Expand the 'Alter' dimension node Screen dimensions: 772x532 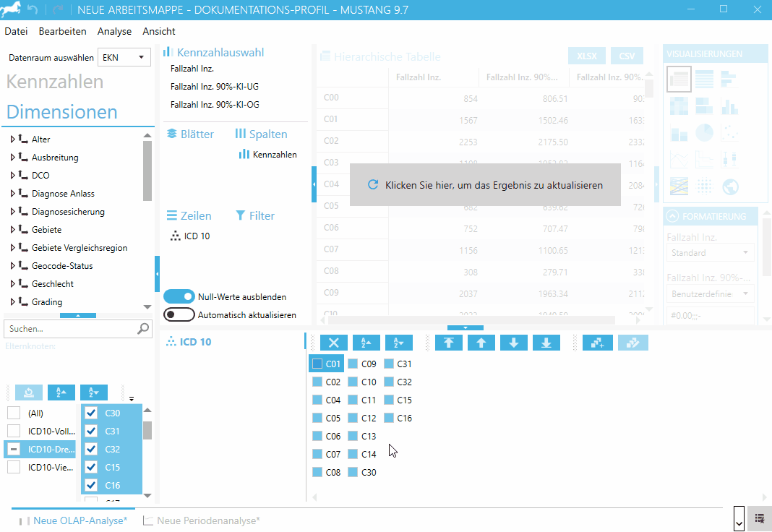coord(12,140)
